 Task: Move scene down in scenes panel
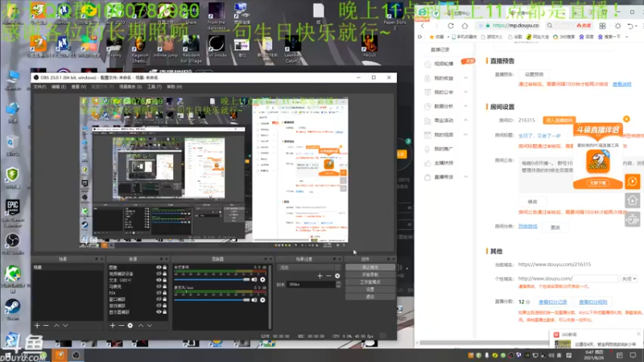click(65, 326)
